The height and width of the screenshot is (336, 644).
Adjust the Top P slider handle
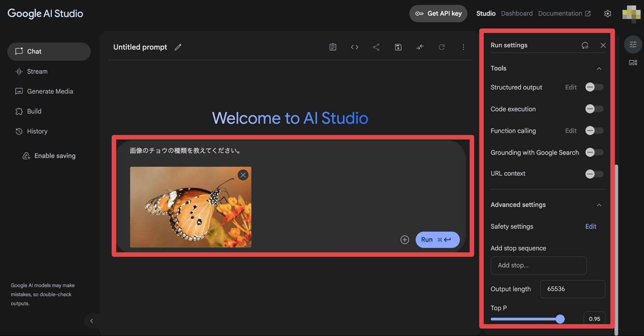560,319
